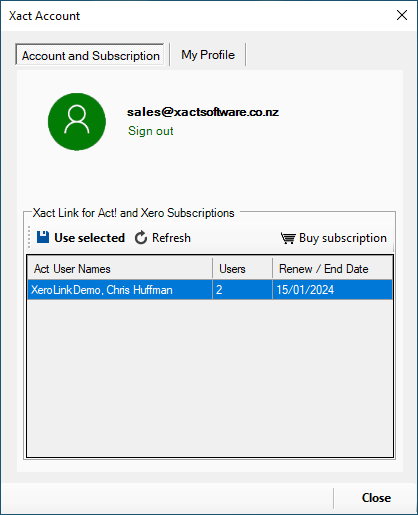Click the circular arrow Refresh icon
The image size is (418, 515).
pyautogui.click(x=141, y=238)
